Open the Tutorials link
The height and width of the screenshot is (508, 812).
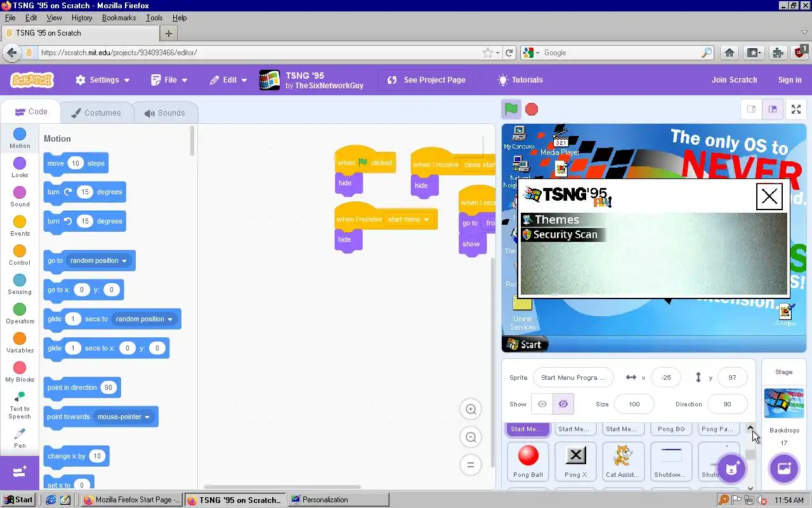pos(520,80)
